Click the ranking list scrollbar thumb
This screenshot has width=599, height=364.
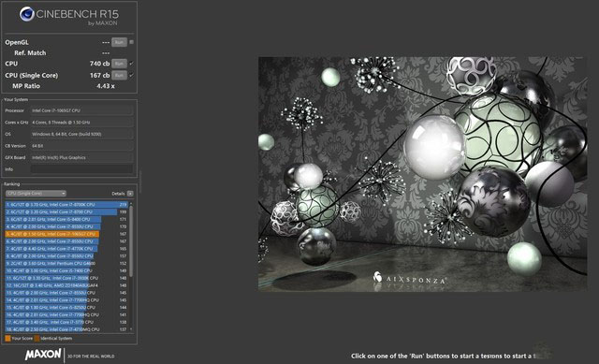pos(131,241)
